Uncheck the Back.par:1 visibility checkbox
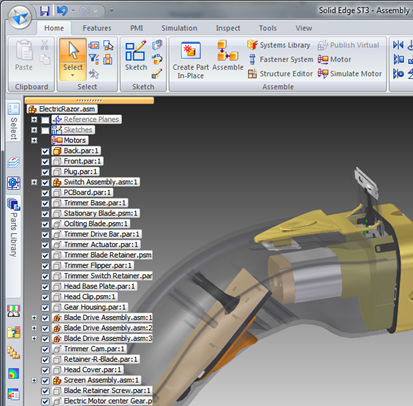The width and height of the screenshot is (413, 406). click(45, 151)
